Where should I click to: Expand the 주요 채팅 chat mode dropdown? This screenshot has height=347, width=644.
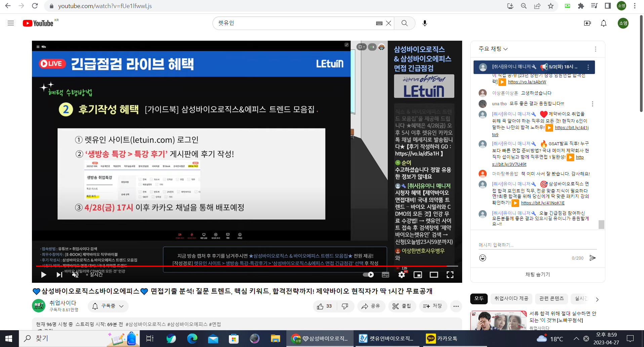click(x=493, y=49)
